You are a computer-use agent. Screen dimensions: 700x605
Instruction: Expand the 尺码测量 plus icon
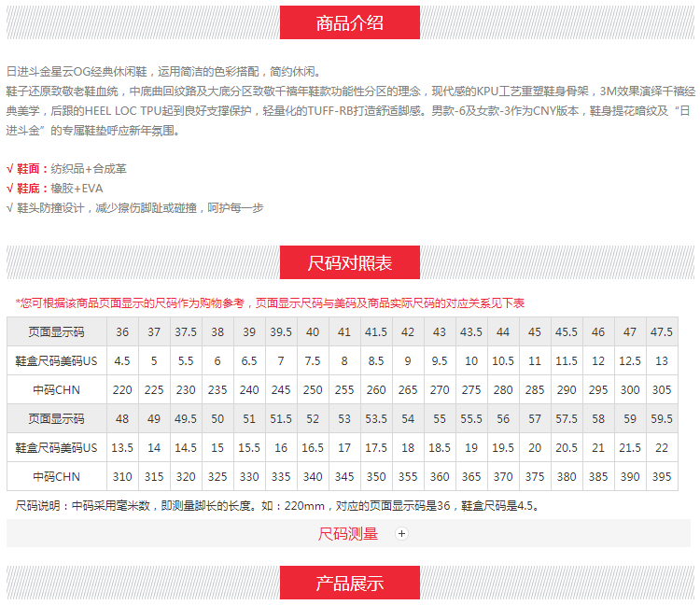tap(401, 533)
